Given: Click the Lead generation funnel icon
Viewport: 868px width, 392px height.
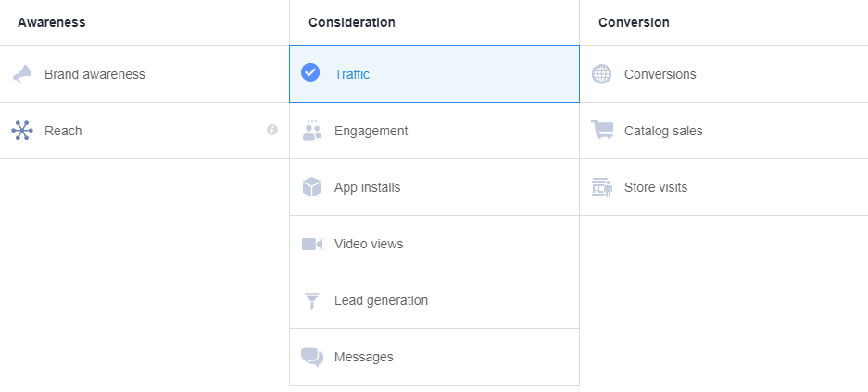Looking at the screenshot, I should [312, 300].
